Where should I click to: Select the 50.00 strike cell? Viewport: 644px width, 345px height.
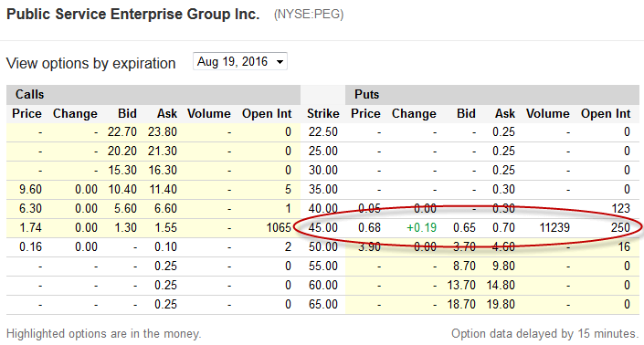[x=323, y=247]
